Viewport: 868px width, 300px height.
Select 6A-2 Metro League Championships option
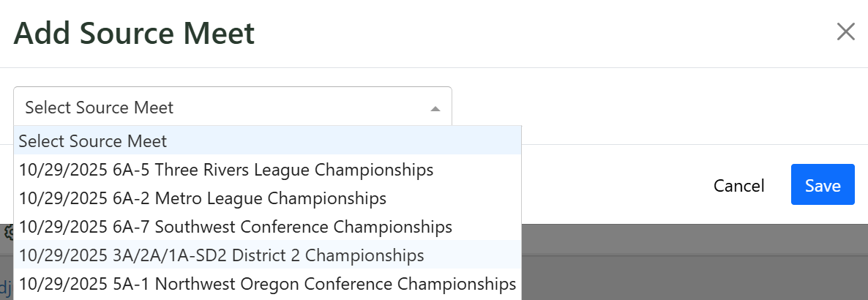point(267,198)
